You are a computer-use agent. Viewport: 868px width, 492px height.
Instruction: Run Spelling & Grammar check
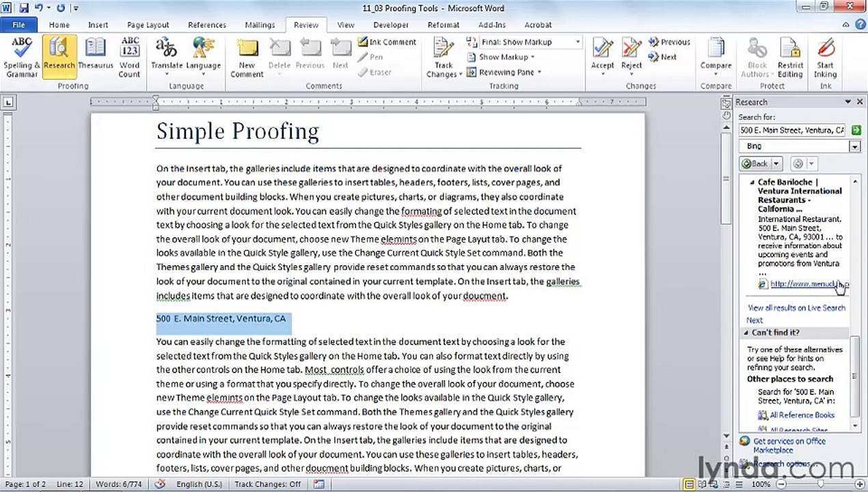[22, 57]
